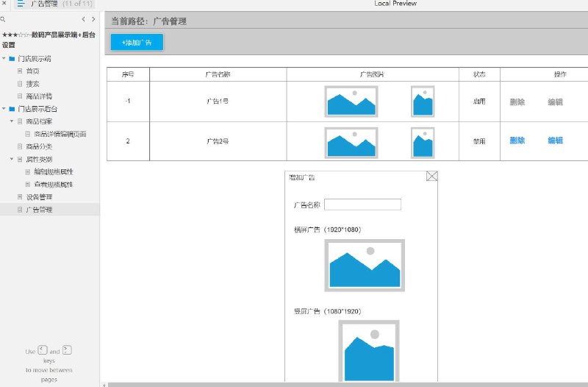The height and width of the screenshot is (387, 588).
Task: Click the Local Preview title text
Action: coord(395,4)
